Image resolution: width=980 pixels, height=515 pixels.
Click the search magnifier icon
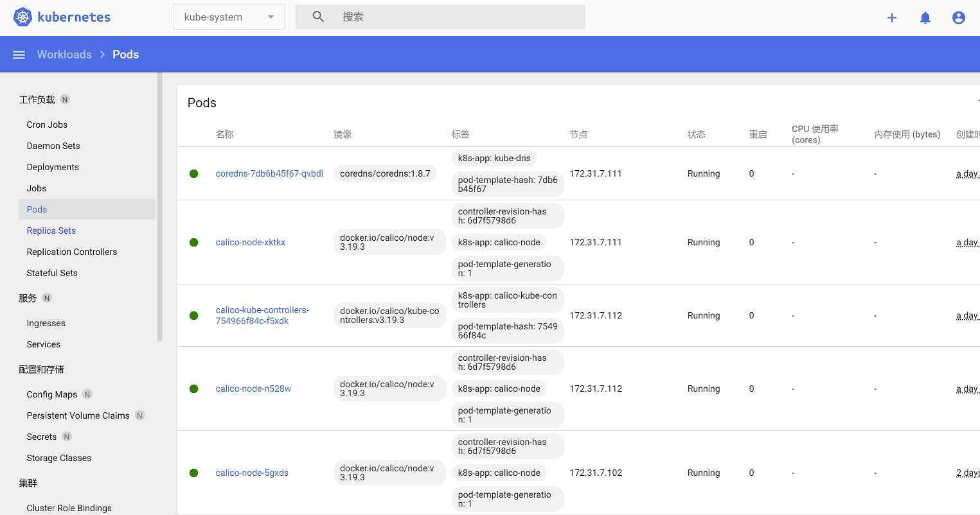click(x=318, y=17)
